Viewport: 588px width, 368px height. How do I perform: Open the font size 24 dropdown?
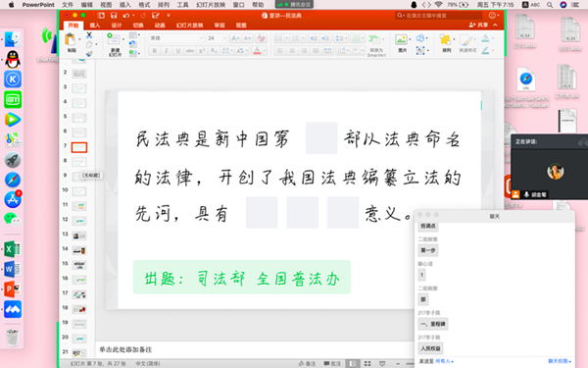(x=217, y=38)
